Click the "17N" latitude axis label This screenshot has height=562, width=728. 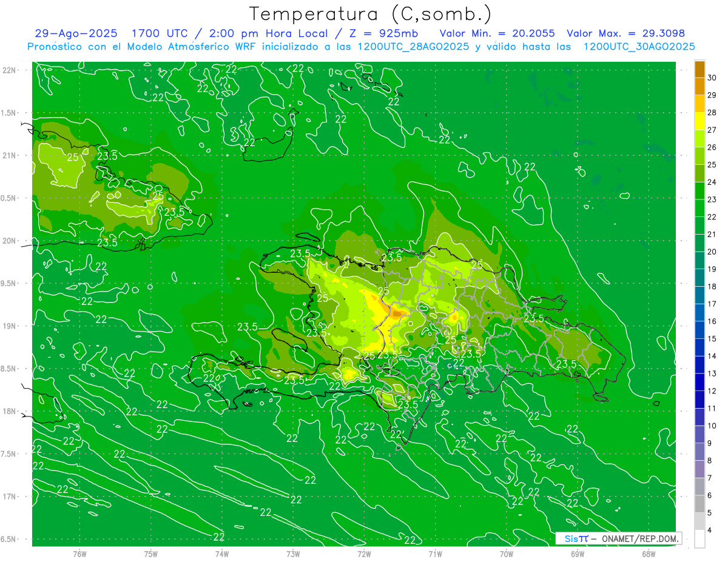pyautogui.click(x=10, y=497)
